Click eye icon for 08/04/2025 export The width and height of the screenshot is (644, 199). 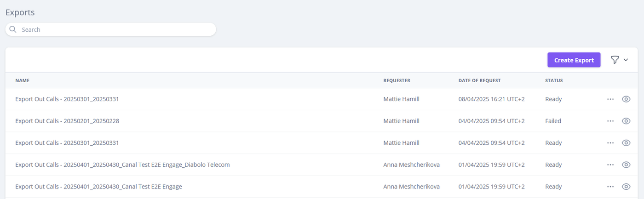point(626,99)
